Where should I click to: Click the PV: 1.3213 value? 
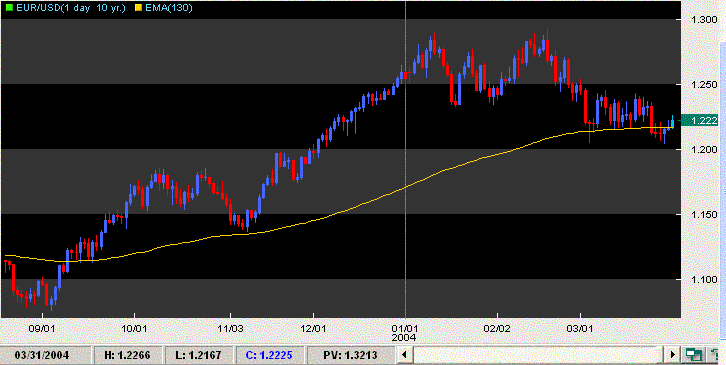tap(350, 355)
